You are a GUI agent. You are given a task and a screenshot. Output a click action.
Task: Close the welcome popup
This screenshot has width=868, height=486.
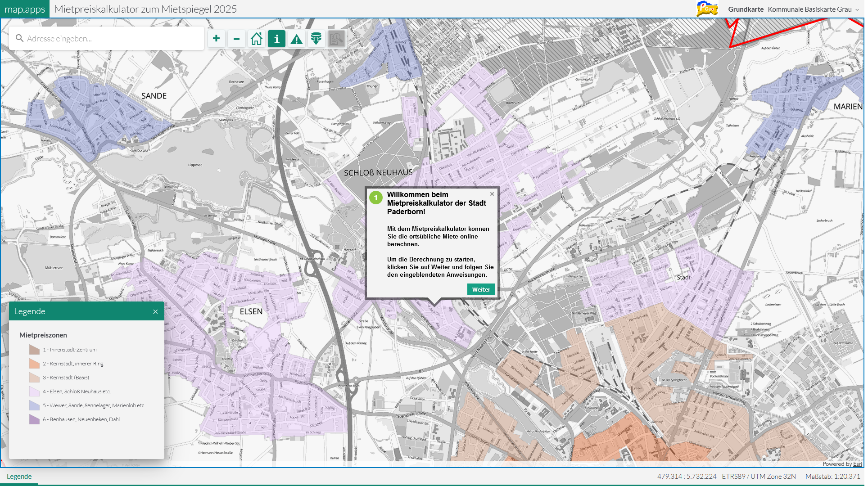point(492,194)
